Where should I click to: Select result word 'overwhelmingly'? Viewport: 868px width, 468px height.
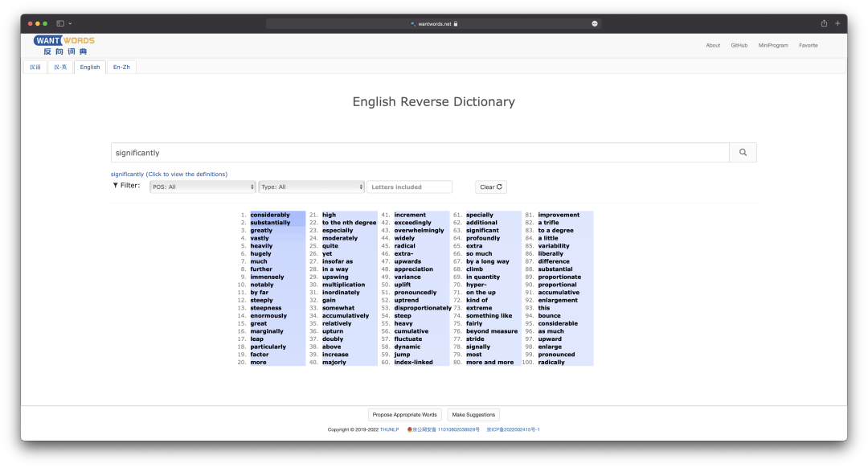[419, 231]
